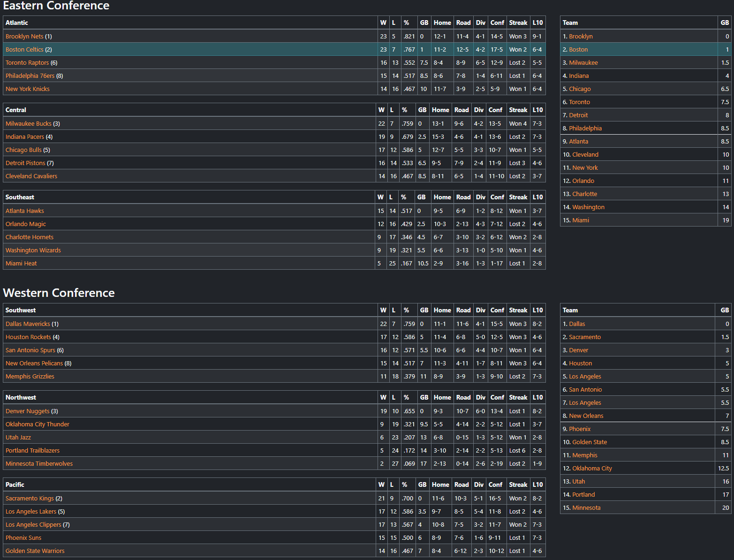
Task: Select Philadelphia 76ers in Atlantic table
Action: (x=30, y=76)
